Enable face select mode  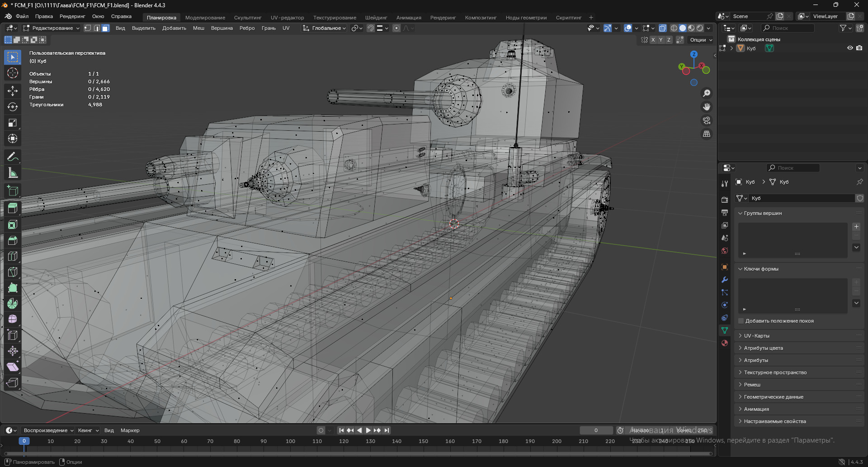(x=105, y=28)
